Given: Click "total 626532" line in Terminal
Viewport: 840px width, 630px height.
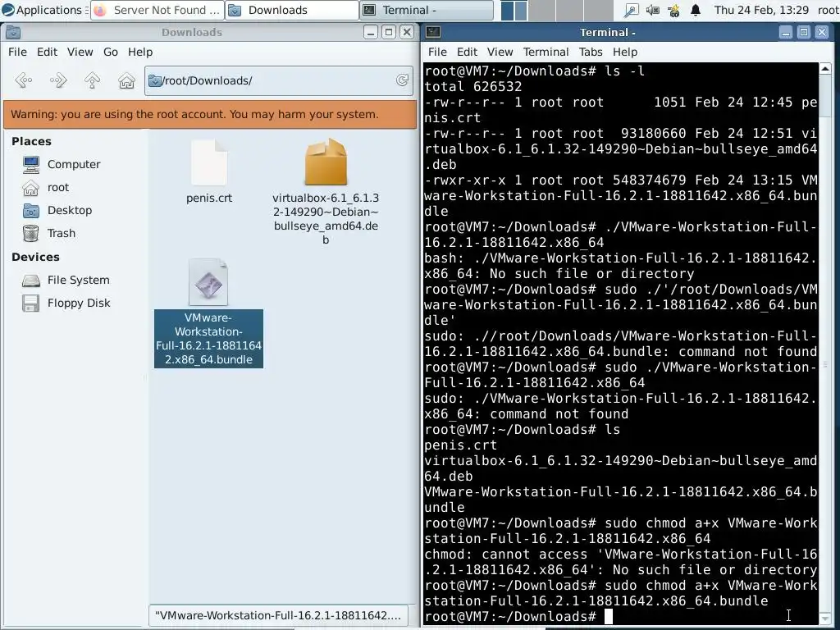Looking at the screenshot, I should 473,87.
